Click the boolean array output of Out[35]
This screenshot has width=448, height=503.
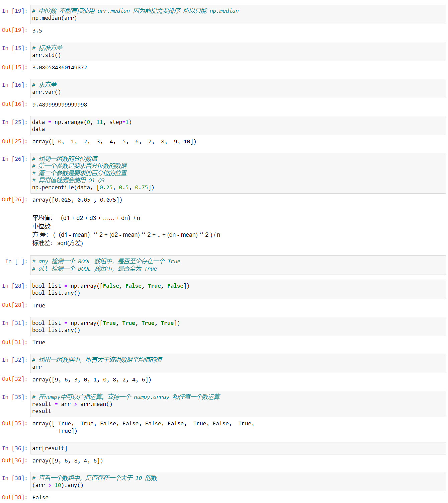pyautogui.click(x=143, y=427)
